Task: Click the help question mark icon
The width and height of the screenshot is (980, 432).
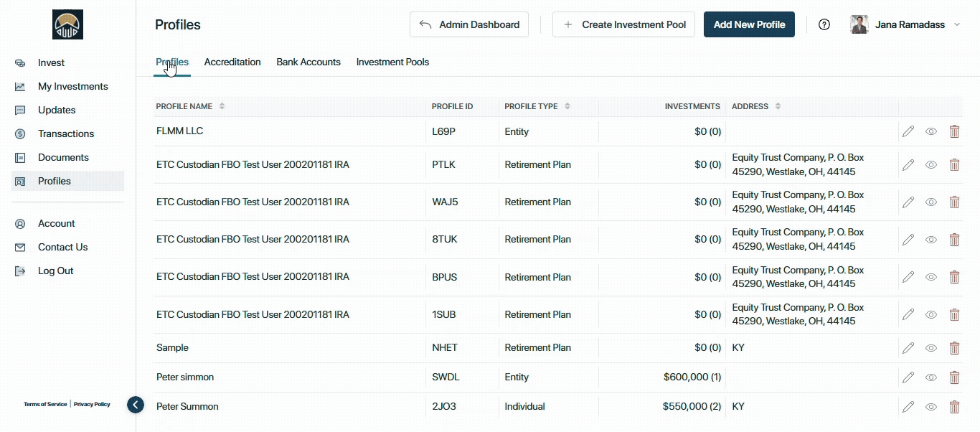Action: click(x=824, y=24)
